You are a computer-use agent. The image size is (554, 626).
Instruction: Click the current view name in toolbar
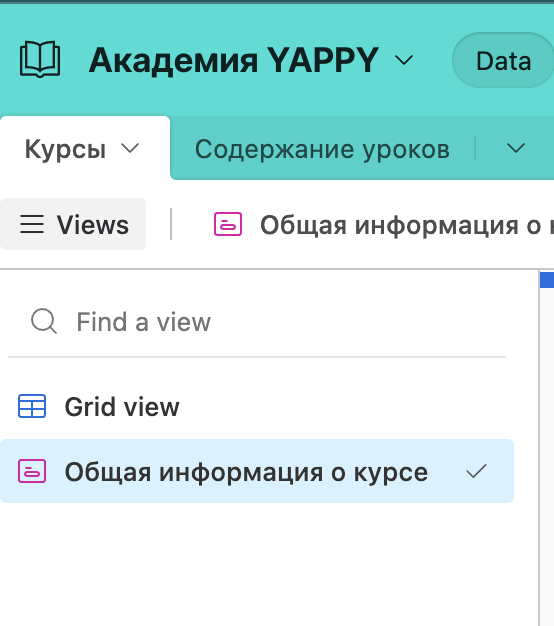(x=407, y=225)
